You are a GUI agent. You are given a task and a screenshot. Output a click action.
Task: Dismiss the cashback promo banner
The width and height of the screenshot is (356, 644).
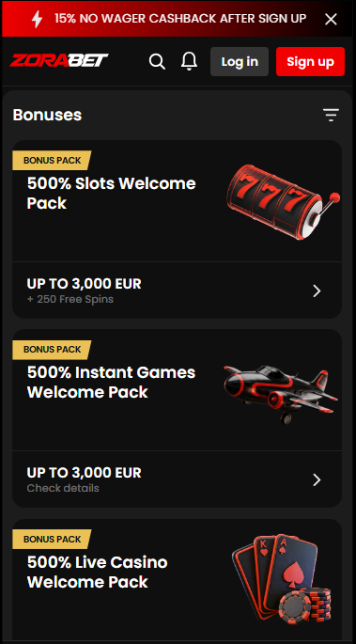pyautogui.click(x=331, y=19)
